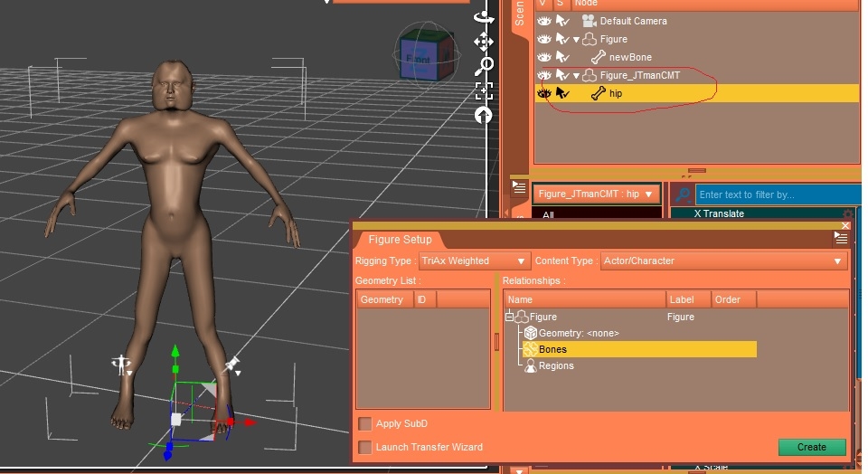Select Regions in the Relationships tree
Image resolution: width=868 pixels, height=474 pixels.
click(x=556, y=365)
